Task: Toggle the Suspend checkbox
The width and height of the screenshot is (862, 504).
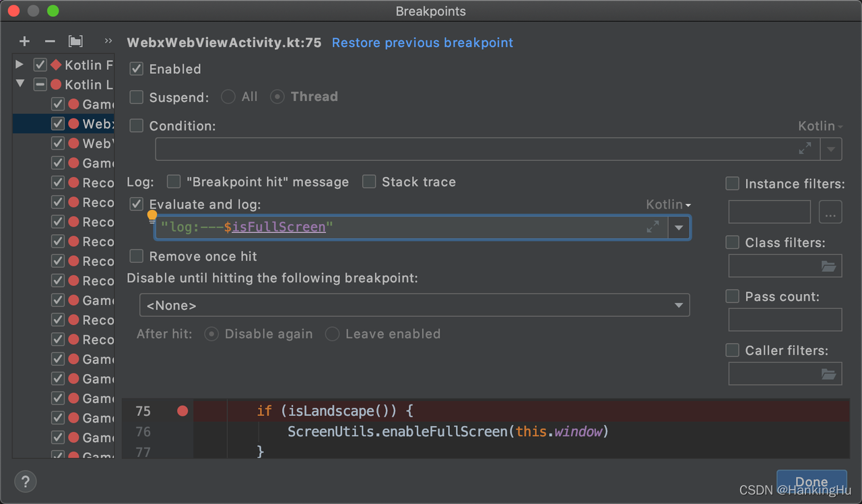Action: coord(137,97)
